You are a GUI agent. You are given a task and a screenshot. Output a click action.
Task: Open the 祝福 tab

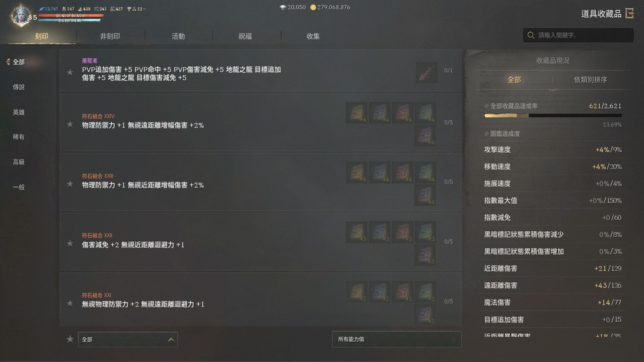click(246, 36)
